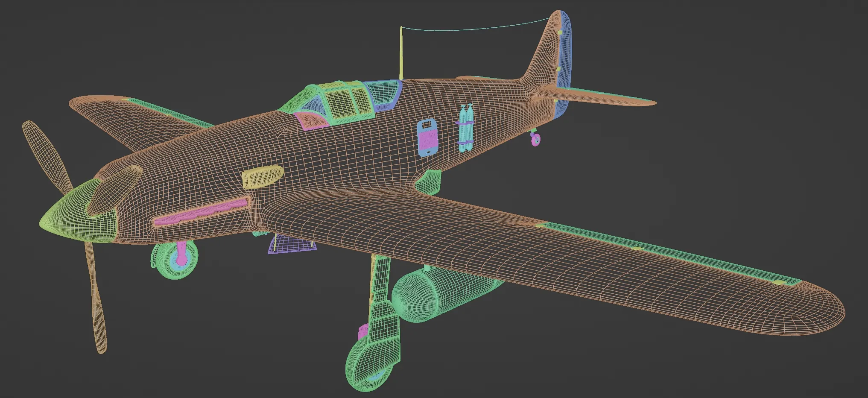Select the green drop tank under wing
Screen dimensions: 868x398
point(440,296)
